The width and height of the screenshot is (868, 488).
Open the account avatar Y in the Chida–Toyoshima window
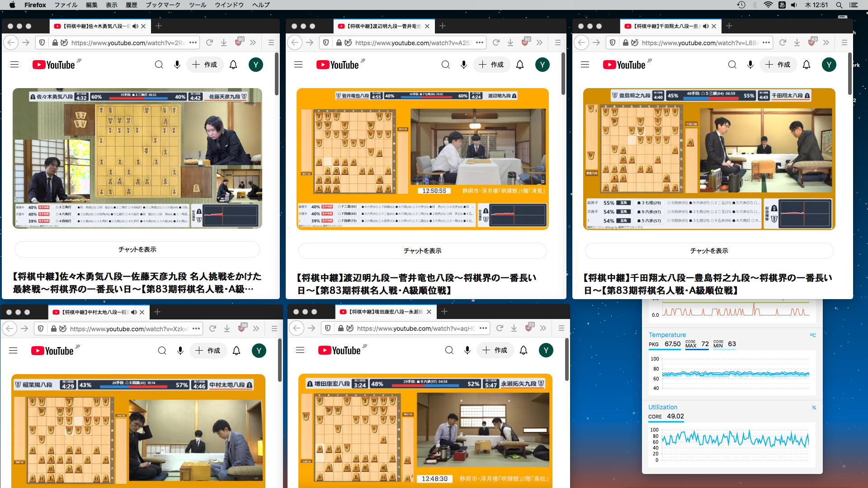[829, 65]
